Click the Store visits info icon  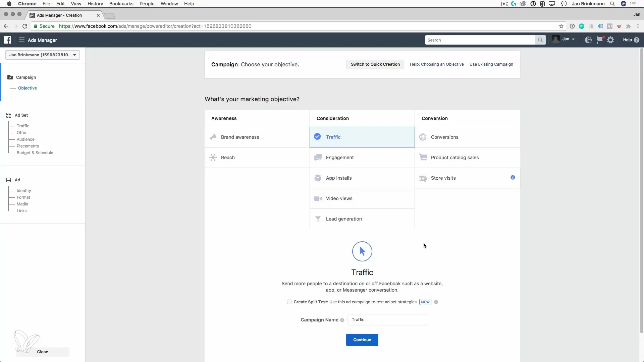(x=513, y=177)
